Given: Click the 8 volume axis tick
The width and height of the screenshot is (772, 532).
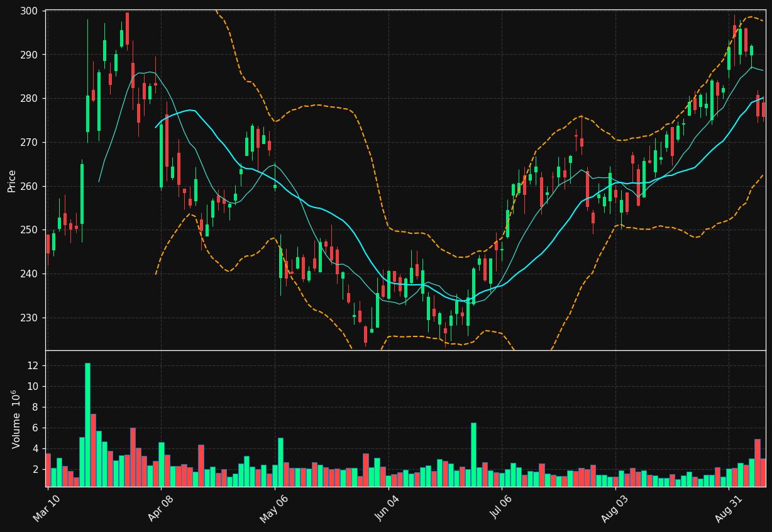Looking at the screenshot, I should [36, 407].
